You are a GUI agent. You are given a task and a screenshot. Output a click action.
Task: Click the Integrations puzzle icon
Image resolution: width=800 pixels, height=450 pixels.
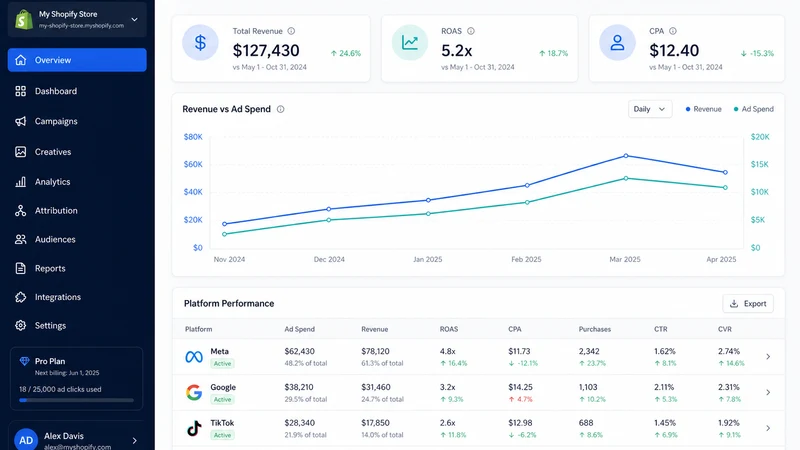point(20,297)
